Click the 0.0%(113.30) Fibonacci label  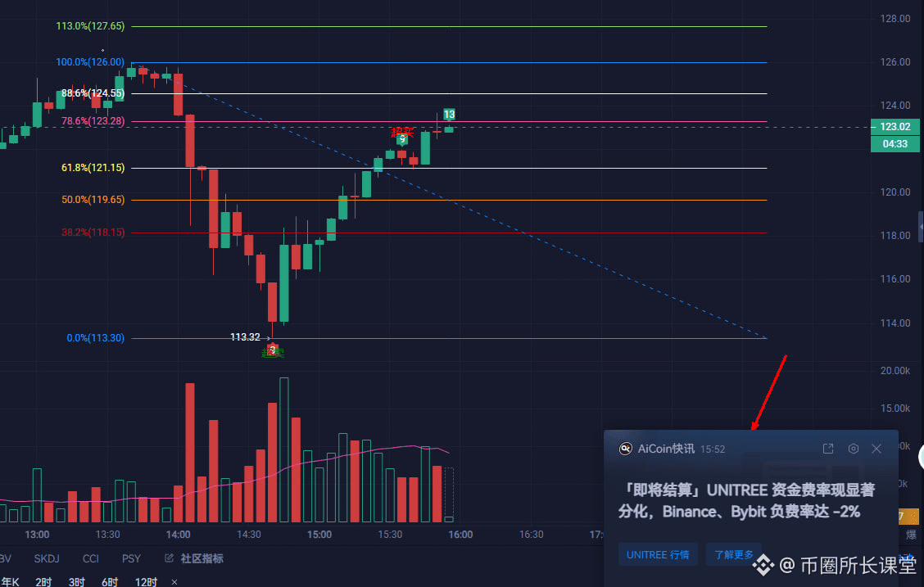coord(96,338)
